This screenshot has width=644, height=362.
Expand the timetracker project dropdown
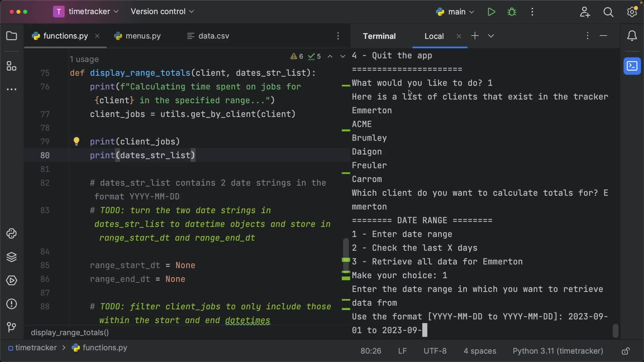pyautogui.click(x=86, y=12)
